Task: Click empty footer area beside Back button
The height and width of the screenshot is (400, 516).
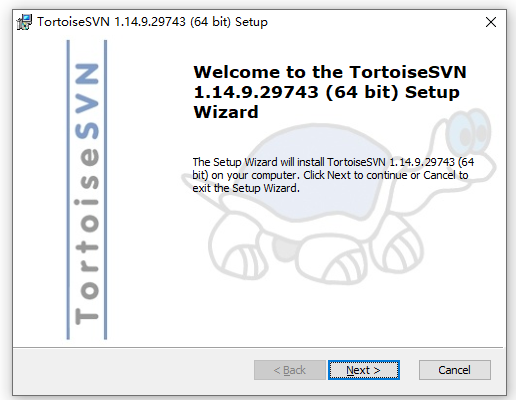Action: coord(133,370)
